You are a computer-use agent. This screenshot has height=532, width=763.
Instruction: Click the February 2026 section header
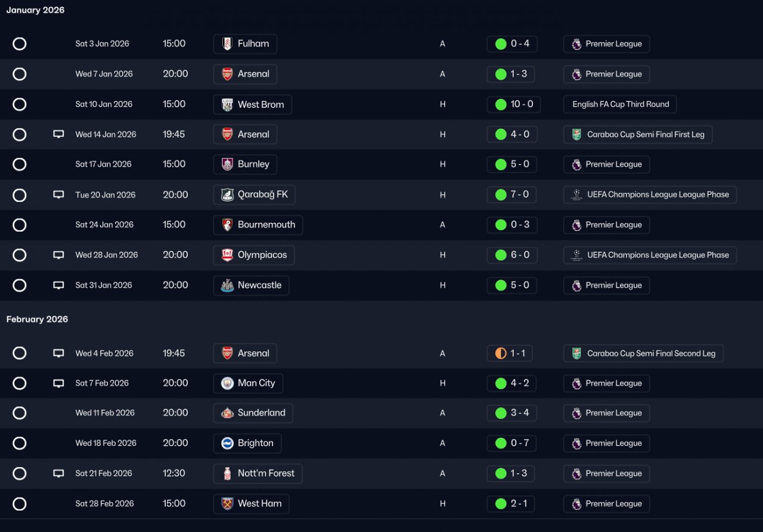click(x=37, y=319)
